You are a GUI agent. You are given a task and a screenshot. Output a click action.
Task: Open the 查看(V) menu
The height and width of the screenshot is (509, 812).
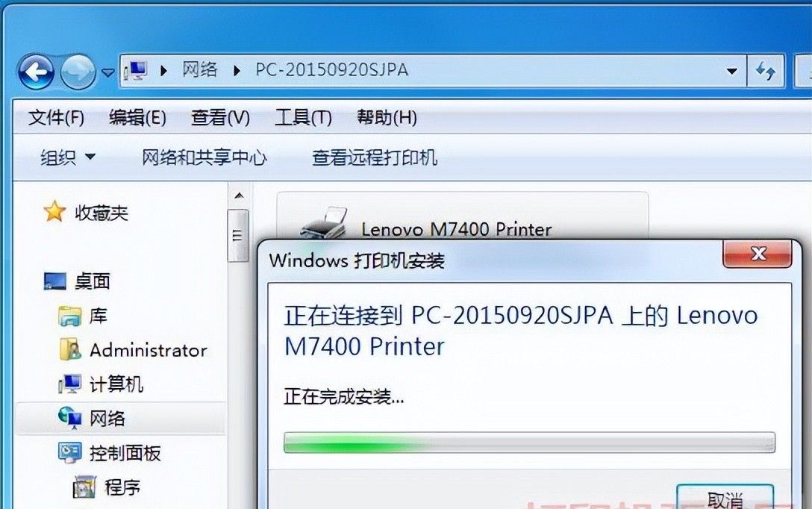pos(220,118)
